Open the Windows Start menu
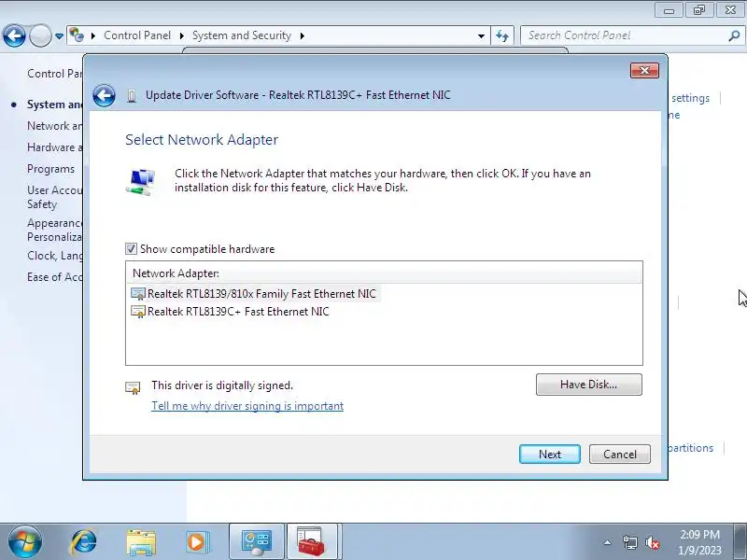This screenshot has height=560, width=747. [25, 542]
